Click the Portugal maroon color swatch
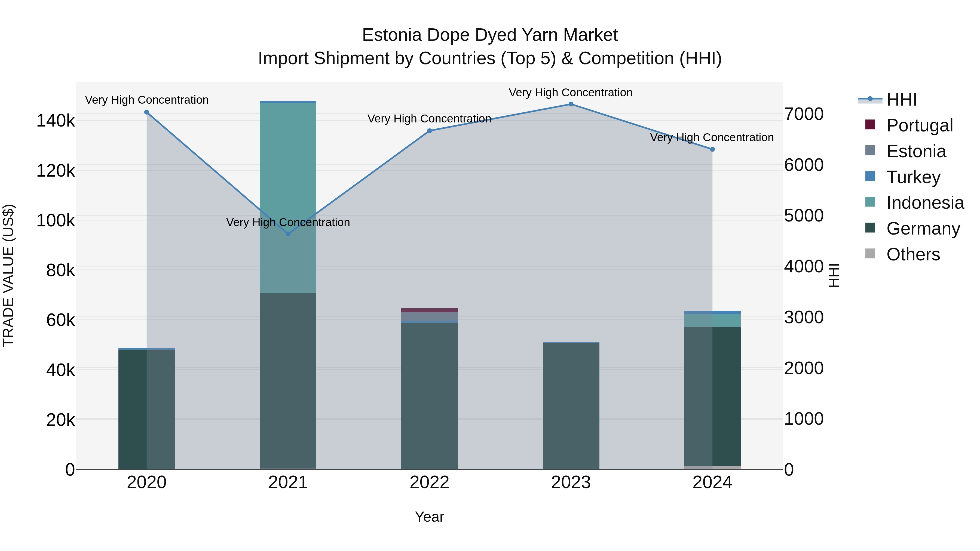980x551 pixels. pos(870,124)
